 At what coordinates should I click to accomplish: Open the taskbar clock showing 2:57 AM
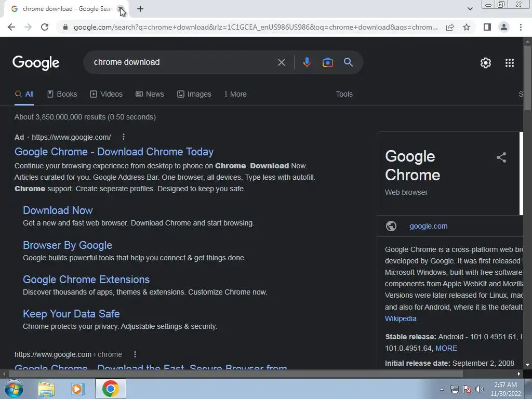pos(506,389)
